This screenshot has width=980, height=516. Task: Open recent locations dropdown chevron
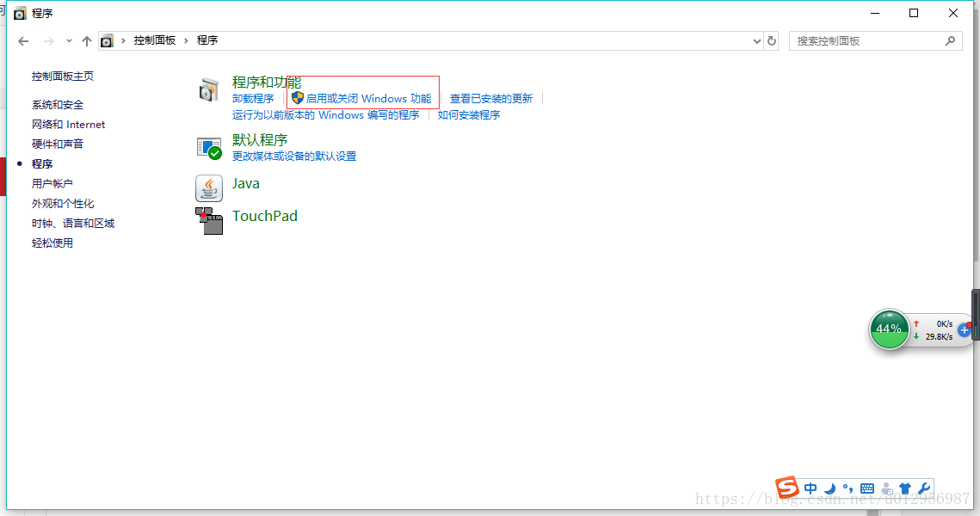[69, 41]
